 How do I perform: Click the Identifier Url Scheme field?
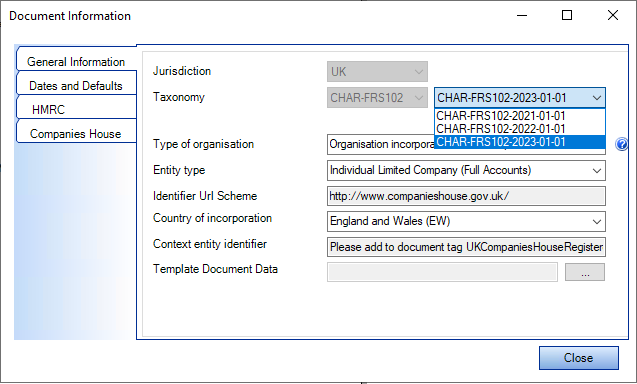[x=466, y=196]
